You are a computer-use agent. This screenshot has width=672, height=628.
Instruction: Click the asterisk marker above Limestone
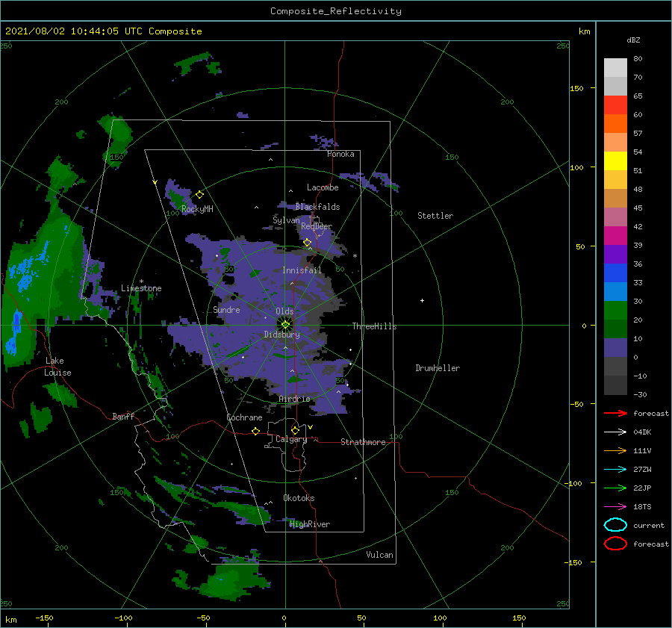click(x=141, y=282)
